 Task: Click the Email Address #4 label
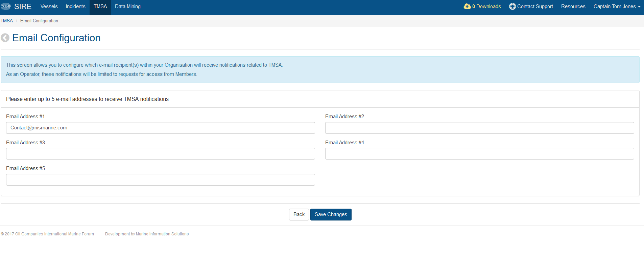[344, 143]
